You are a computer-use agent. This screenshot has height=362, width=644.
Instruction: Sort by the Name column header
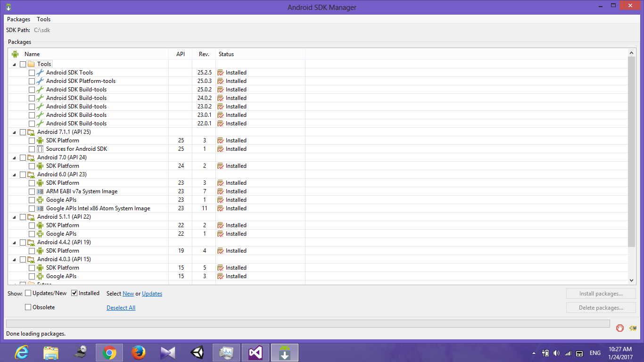coord(89,54)
